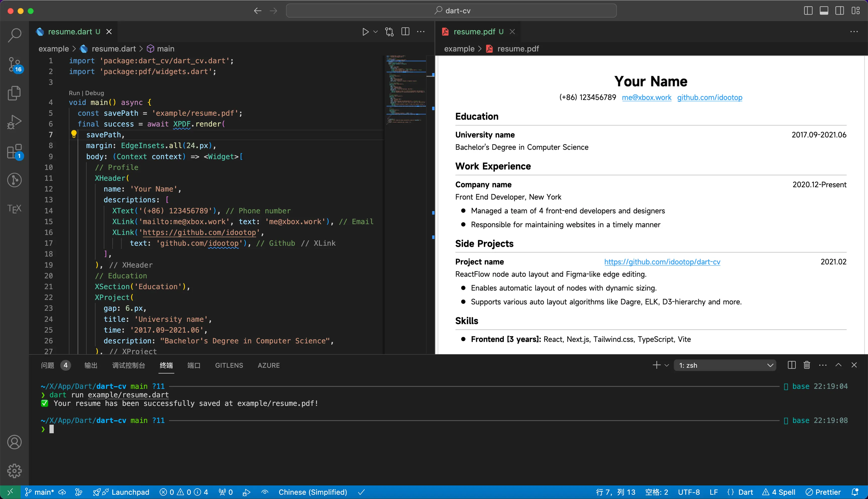Viewport: 868px width, 499px height.
Task: Split the editor right
Action: [405, 32]
